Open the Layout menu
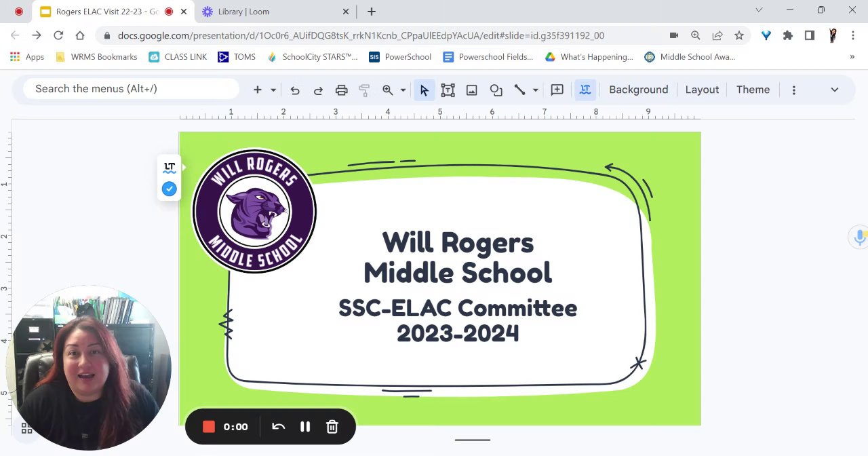This screenshot has height=456, width=868. tap(702, 90)
